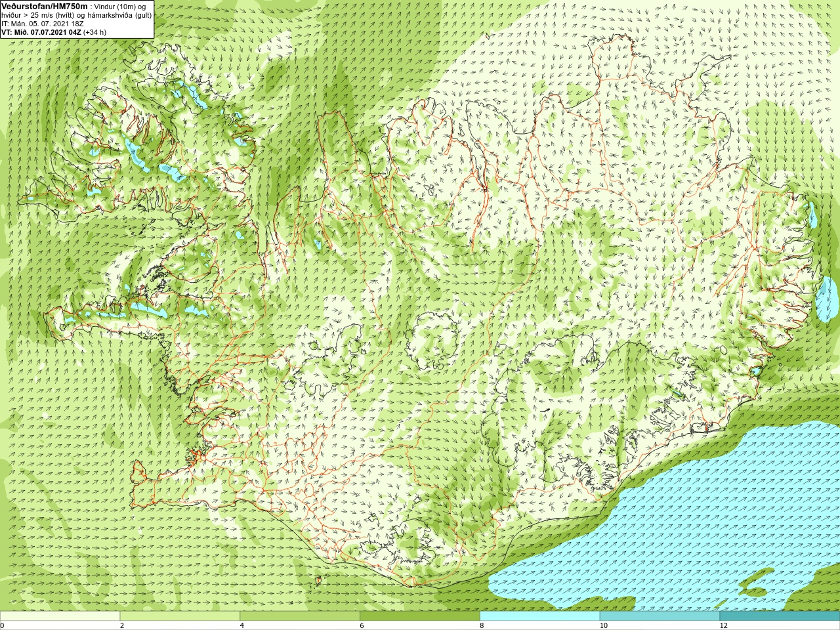Click the legend value '6'
The image size is (840, 630).
click(362, 625)
